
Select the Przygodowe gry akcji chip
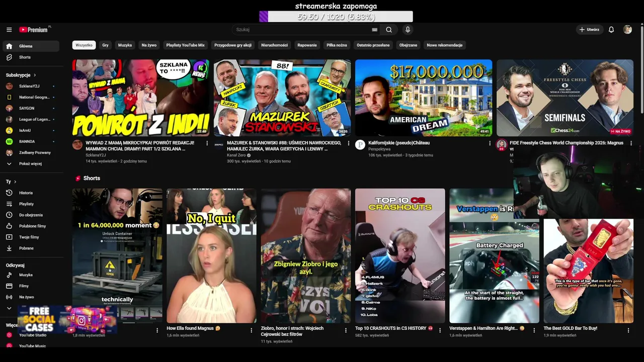pyautogui.click(x=233, y=45)
